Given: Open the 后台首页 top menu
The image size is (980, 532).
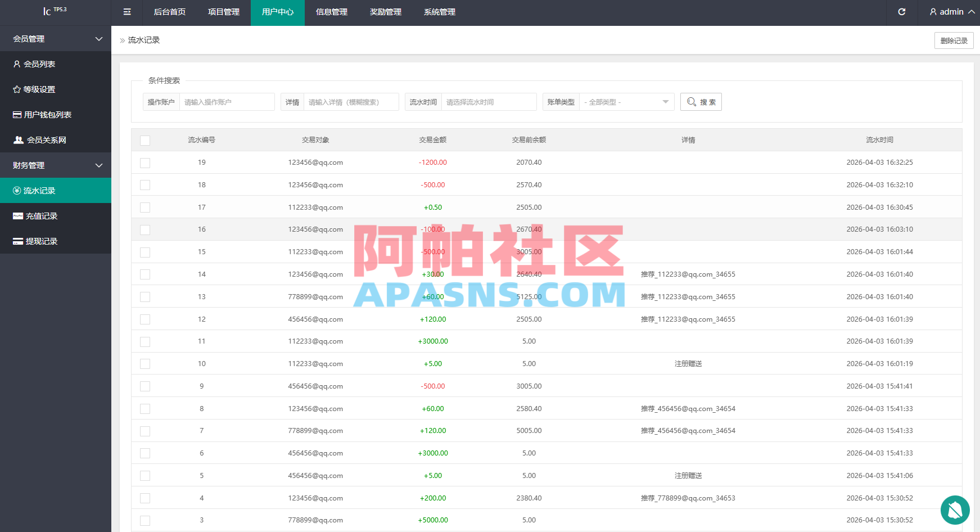Looking at the screenshot, I should (x=170, y=12).
